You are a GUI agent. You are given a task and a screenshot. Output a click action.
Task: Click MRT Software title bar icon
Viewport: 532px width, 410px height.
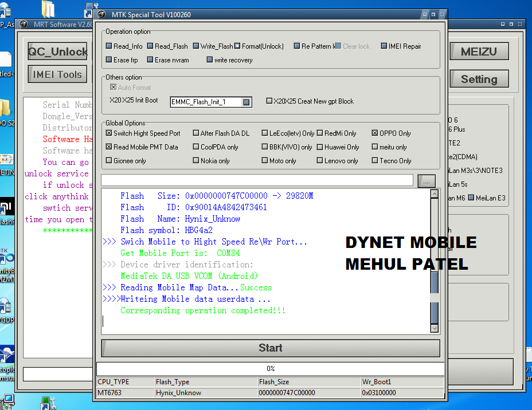pos(23,24)
